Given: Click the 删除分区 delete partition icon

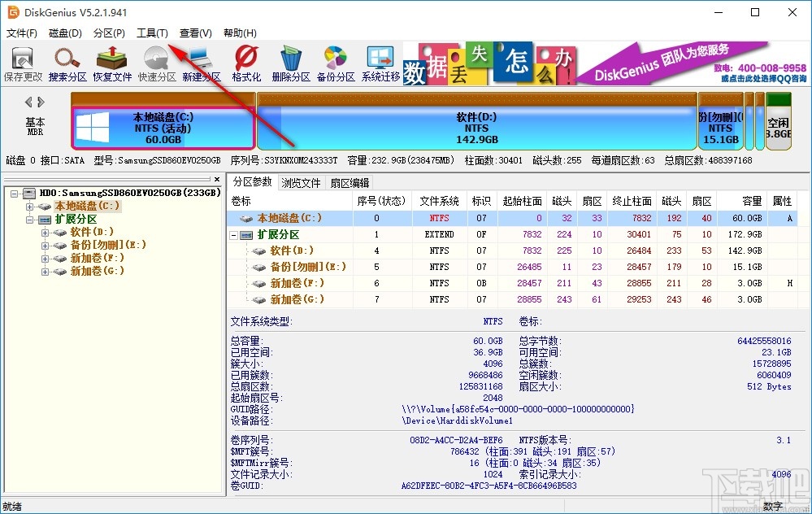Looking at the screenshot, I should [291, 63].
